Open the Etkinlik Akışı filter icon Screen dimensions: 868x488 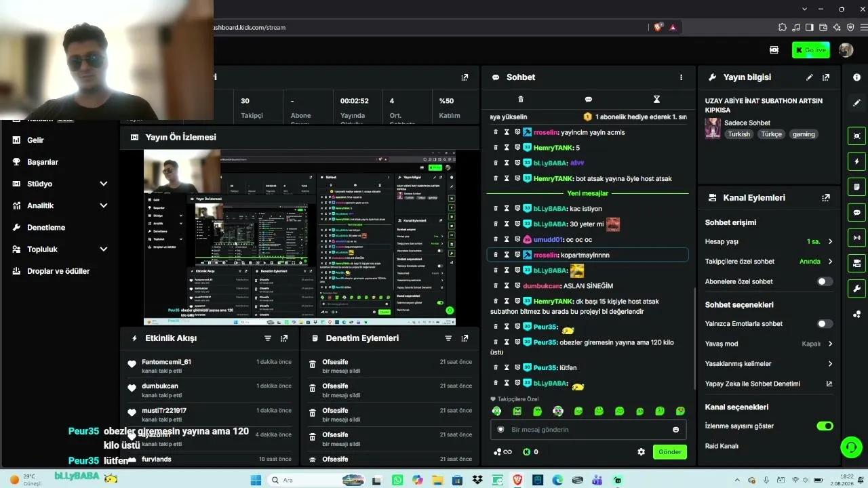coord(268,338)
